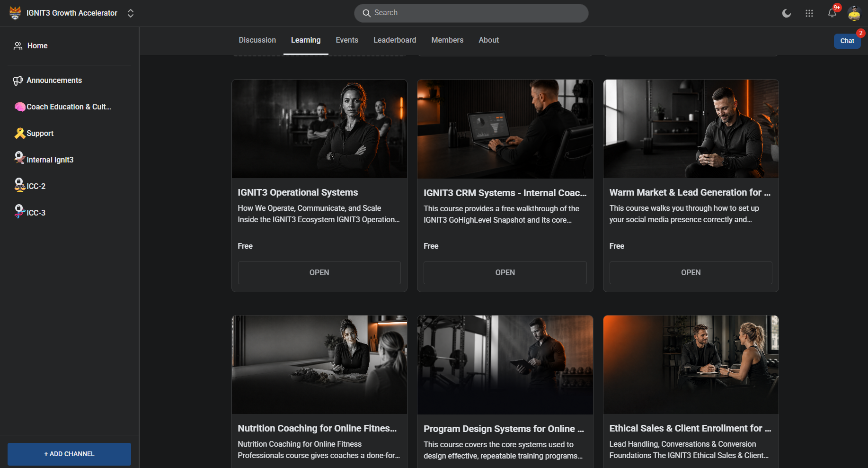Open the Chat button
The height and width of the screenshot is (468, 868).
point(847,41)
